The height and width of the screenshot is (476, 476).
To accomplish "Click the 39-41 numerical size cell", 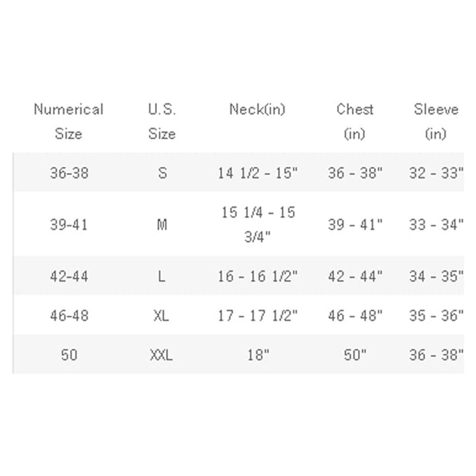I will [69, 224].
